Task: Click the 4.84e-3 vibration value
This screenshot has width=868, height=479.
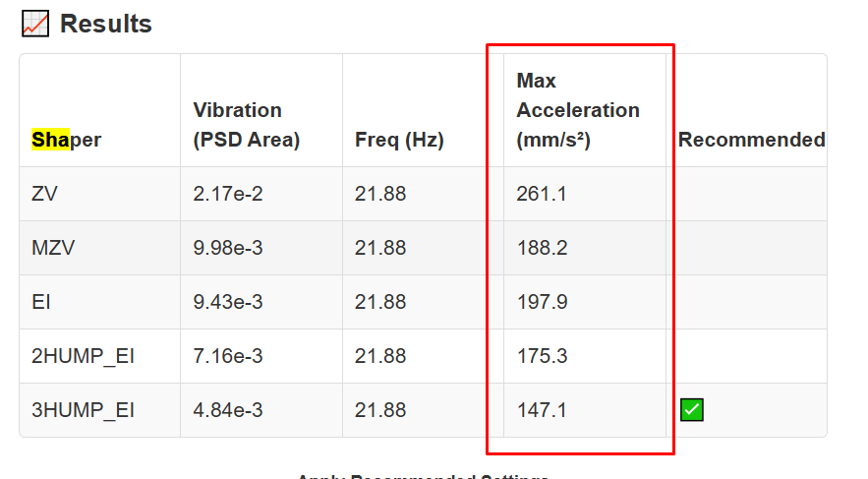Action: (x=228, y=410)
